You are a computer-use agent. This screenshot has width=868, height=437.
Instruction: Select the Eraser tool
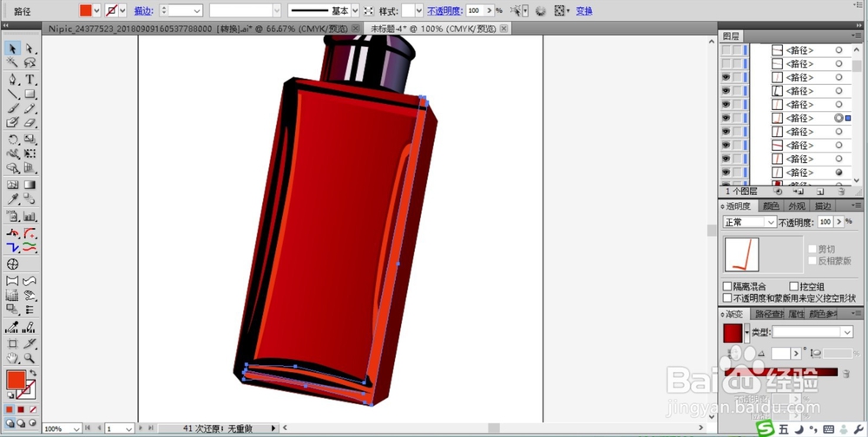coord(30,122)
